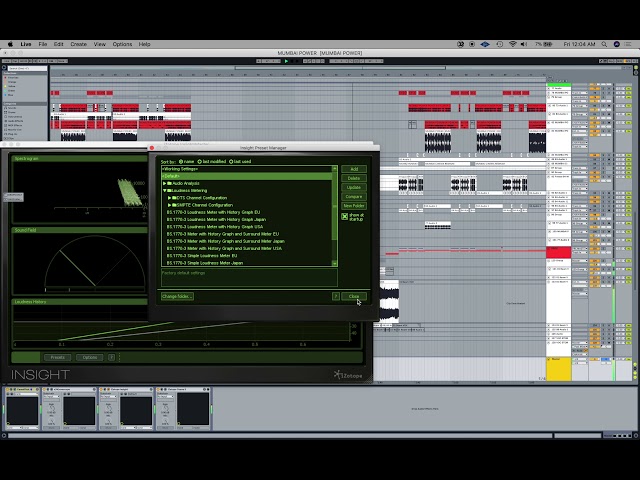Click the Options button in Insight plugin
Viewport: 640px width, 480px height.
(x=90, y=358)
